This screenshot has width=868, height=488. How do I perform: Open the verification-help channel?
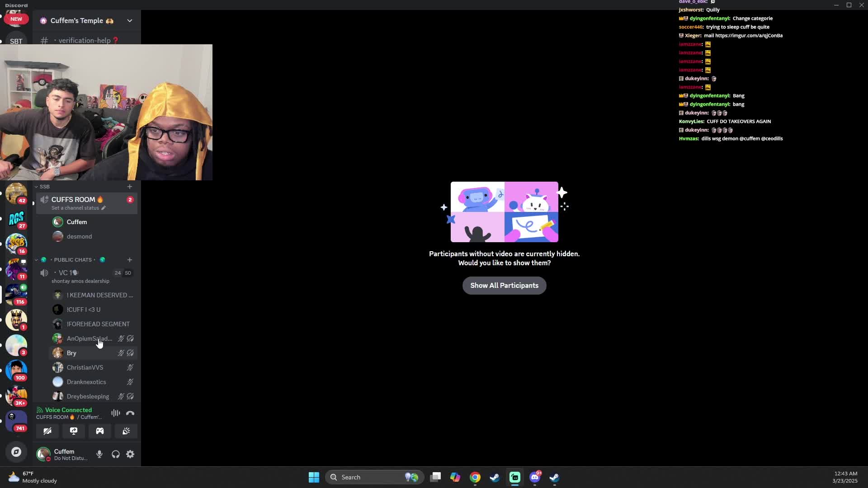pyautogui.click(x=85, y=41)
